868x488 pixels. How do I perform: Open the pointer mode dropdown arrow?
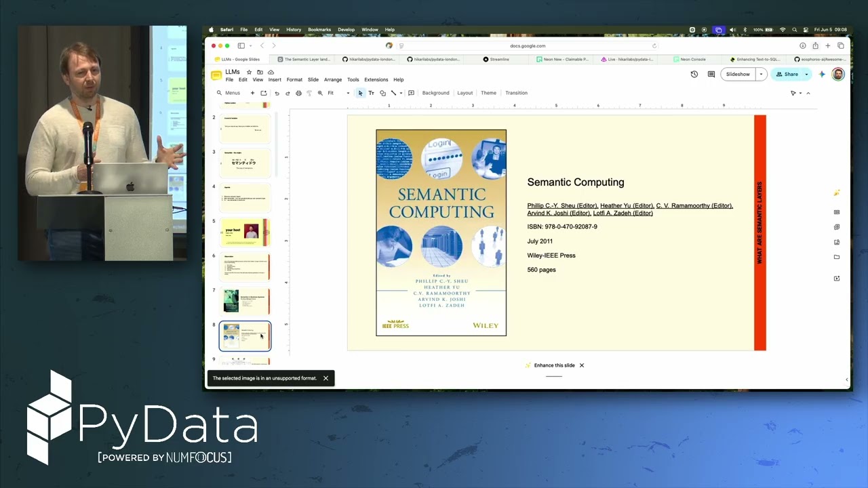click(x=800, y=93)
